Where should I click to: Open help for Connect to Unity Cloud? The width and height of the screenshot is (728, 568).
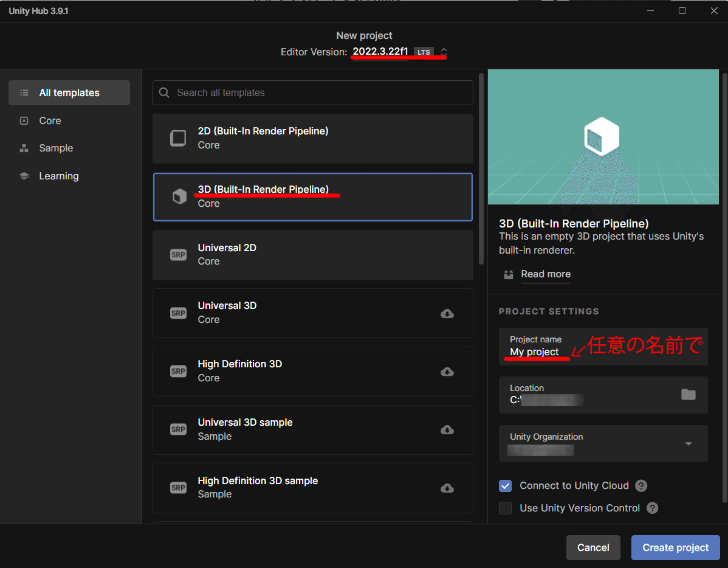[641, 486]
